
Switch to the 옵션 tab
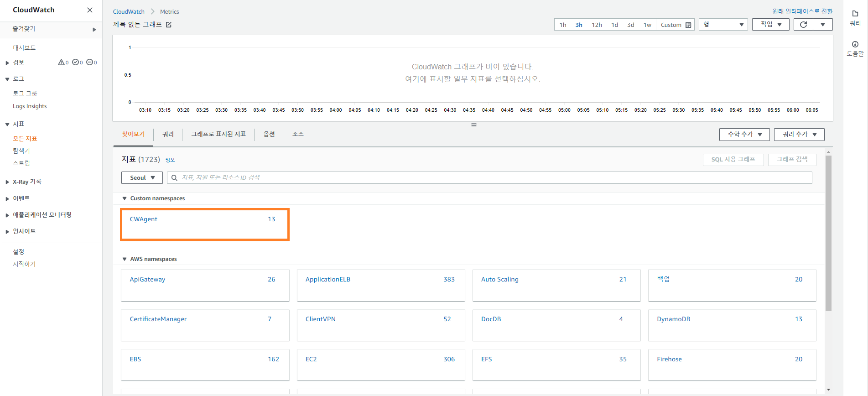pos(269,134)
